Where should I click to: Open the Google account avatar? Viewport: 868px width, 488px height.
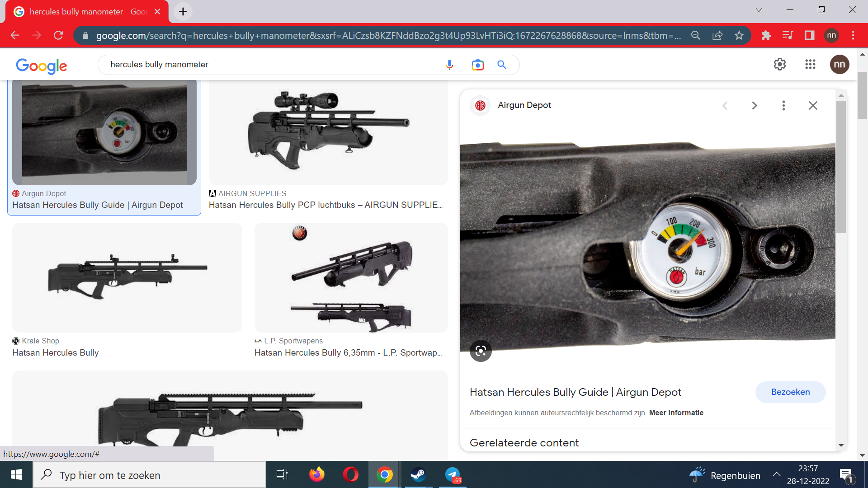(840, 65)
